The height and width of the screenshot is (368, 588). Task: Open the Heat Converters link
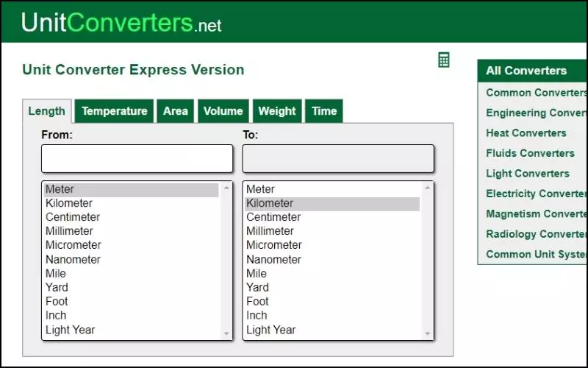[x=526, y=133]
